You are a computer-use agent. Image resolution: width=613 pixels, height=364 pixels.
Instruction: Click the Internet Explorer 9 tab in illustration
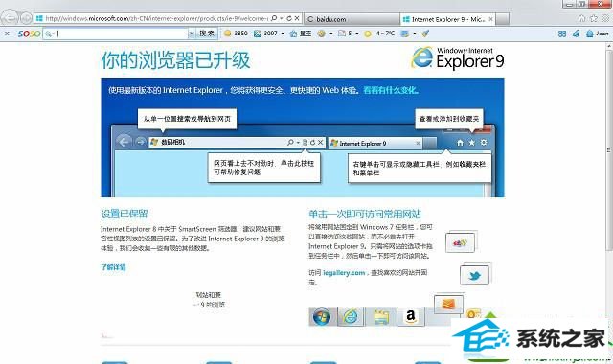[375, 144]
